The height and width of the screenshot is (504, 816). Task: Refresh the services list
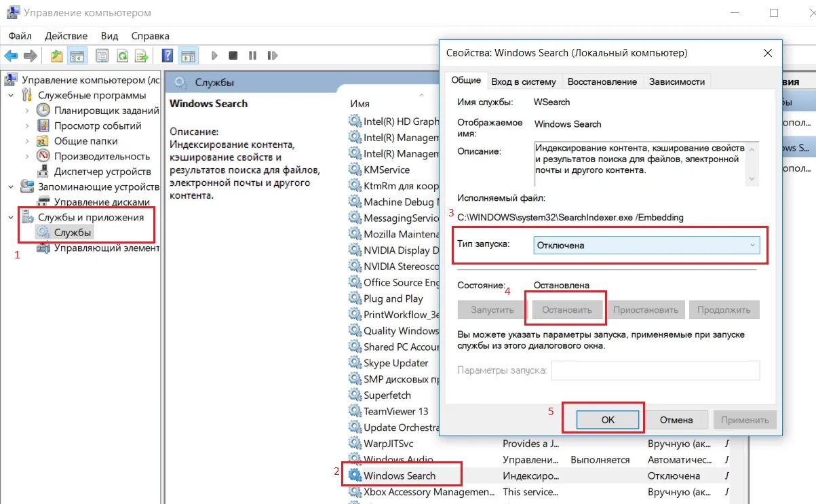(x=123, y=55)
